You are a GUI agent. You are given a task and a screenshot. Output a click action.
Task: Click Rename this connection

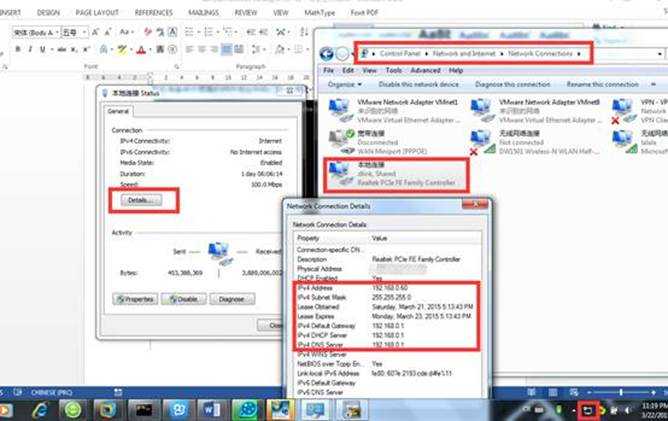pos(602,84)
